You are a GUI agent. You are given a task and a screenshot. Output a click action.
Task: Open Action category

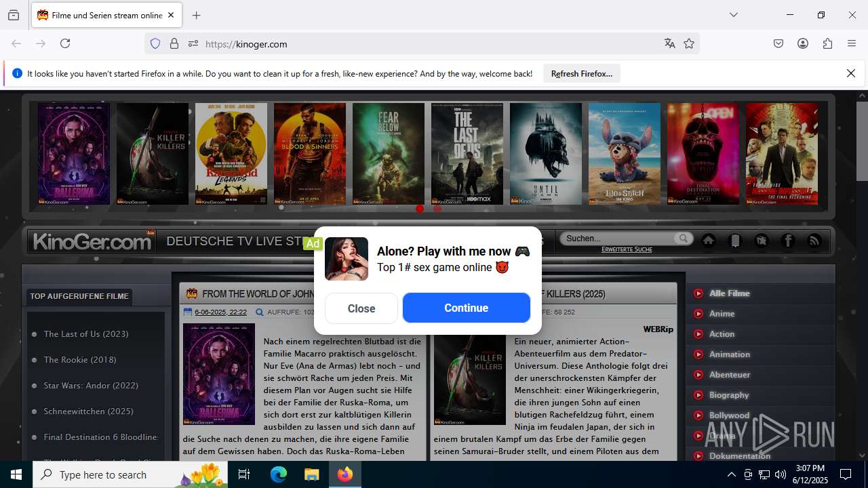722,334
